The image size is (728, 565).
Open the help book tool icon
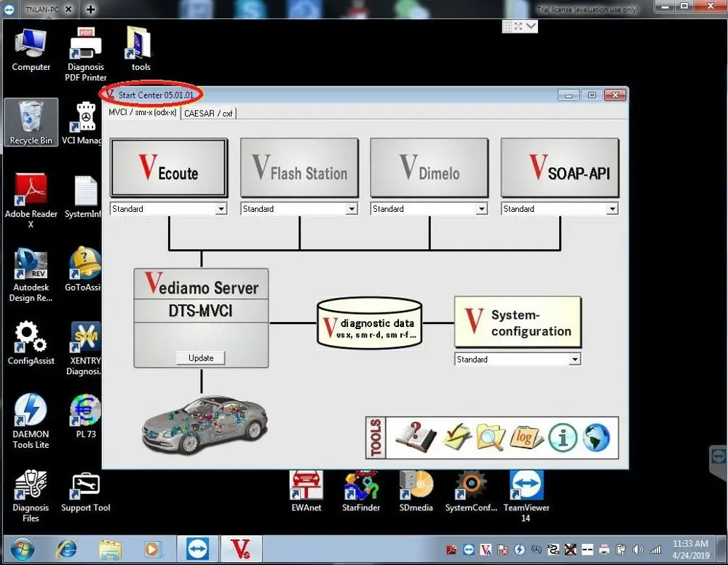[x=416, y=438]
